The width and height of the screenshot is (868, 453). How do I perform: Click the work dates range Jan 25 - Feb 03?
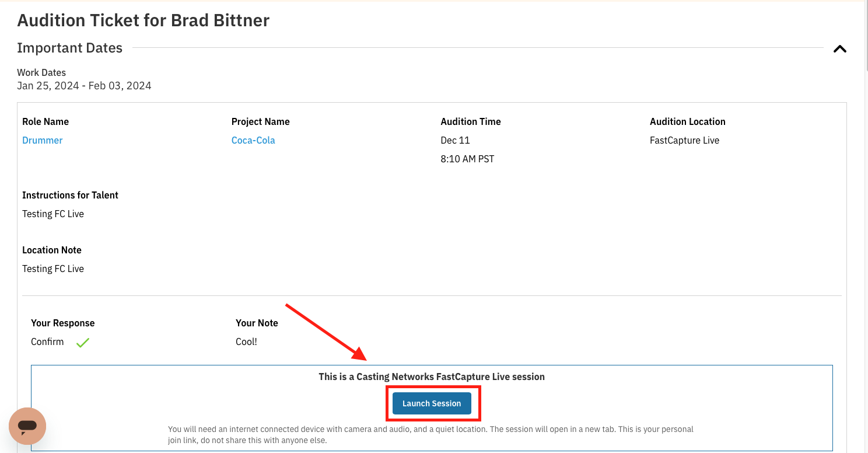(x=84, y=86)
